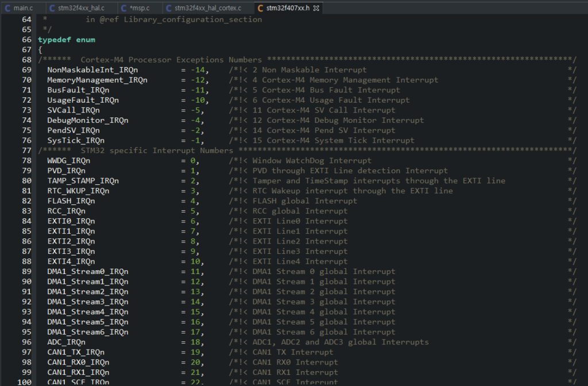Screen dimensions: 588x386
Task: Click RCC_IRQn identifier
Action: [67, 211]
